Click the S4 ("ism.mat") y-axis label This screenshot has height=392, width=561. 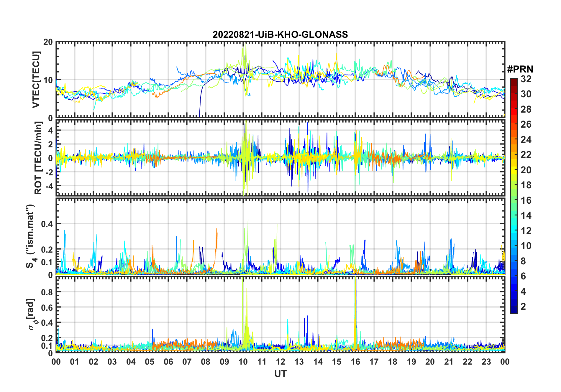click(x=30, y=236)
